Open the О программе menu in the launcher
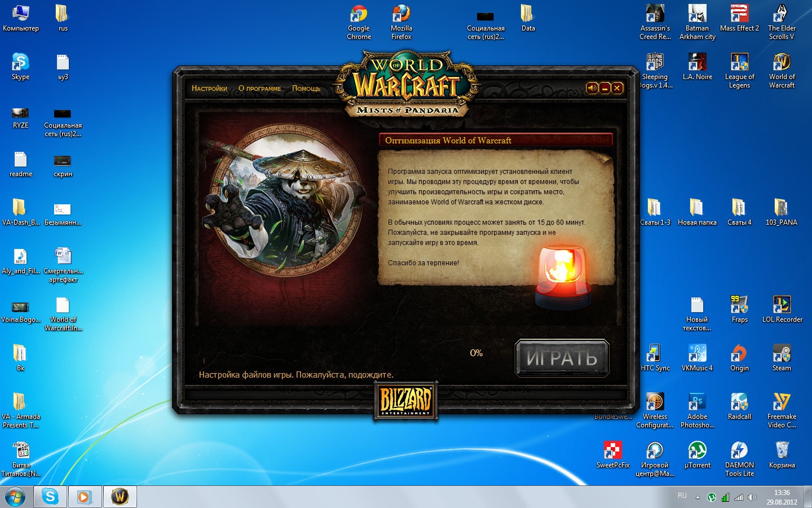 tap(259, 89)
